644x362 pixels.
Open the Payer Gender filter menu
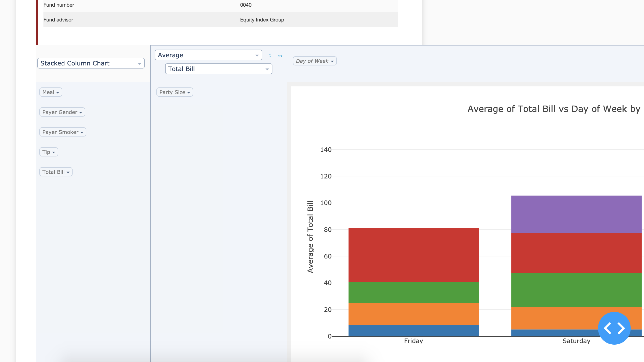[62, 112]
